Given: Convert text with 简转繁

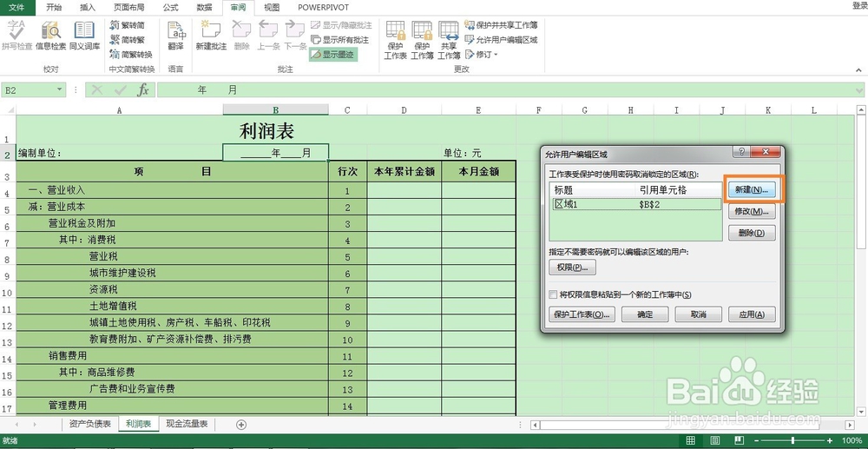Looking at the screenshot, I should (x=128, y=39).
